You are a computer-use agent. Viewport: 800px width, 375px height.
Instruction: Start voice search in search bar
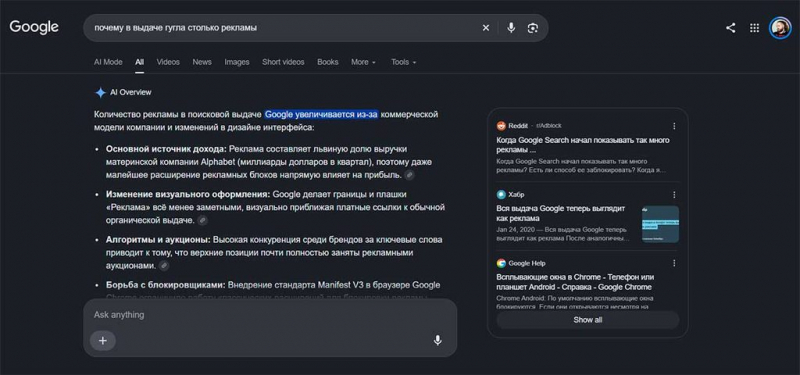click(x=511, y=28)
